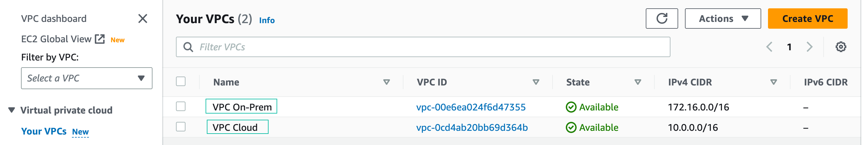Click the Create VPC button
Image resolution: width=868 pixels, height=145 pixels.
tap(807, 19)
